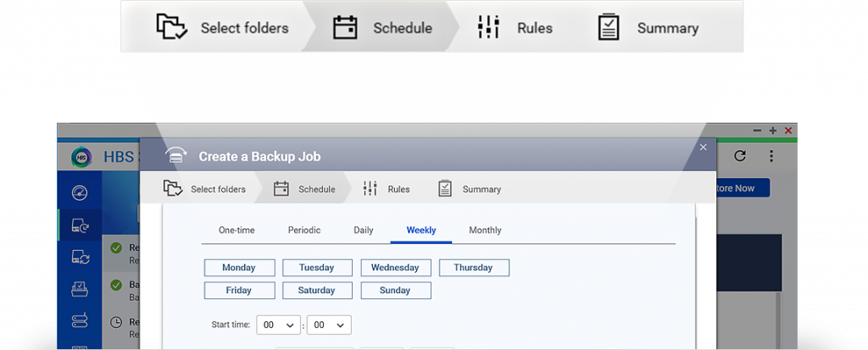Open the three-dot more options menu
The width and height of the screenshot is (868, 350).
[771, 156]
